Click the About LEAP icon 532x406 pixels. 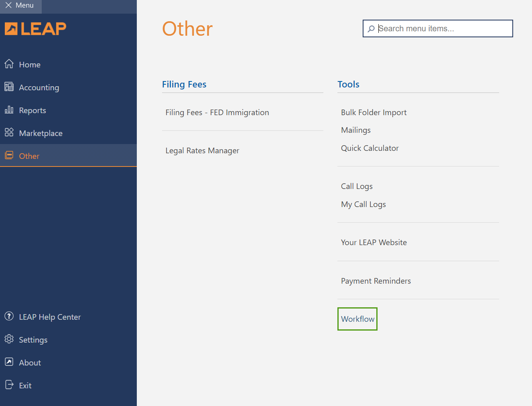tap(9, 362)
